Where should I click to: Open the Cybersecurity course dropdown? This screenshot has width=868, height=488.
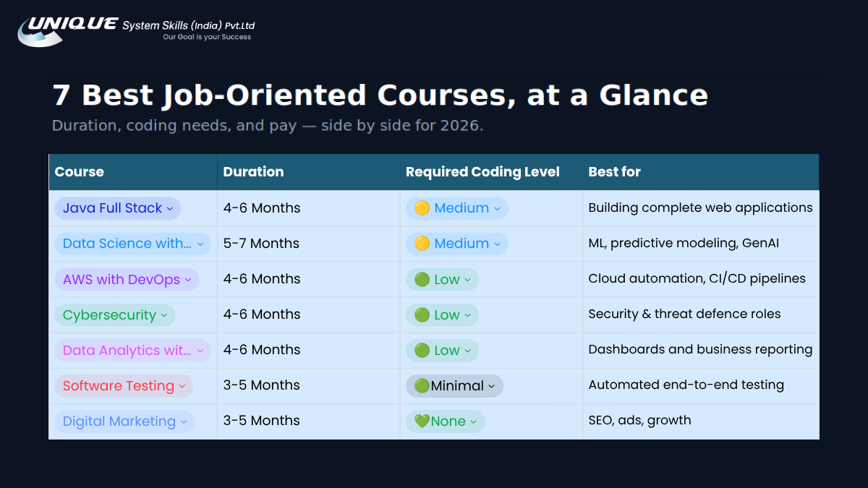(115, 314)
